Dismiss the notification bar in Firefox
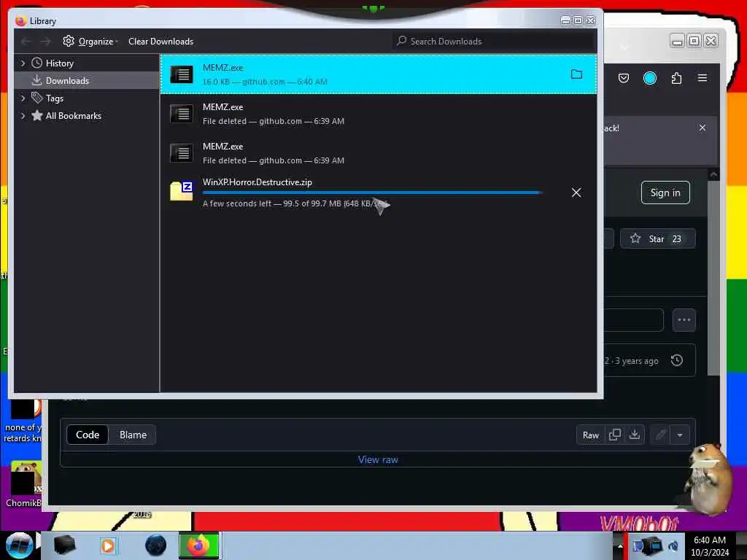Image resolution: width=747 pixels, height=560 pixels. (703, 128)
